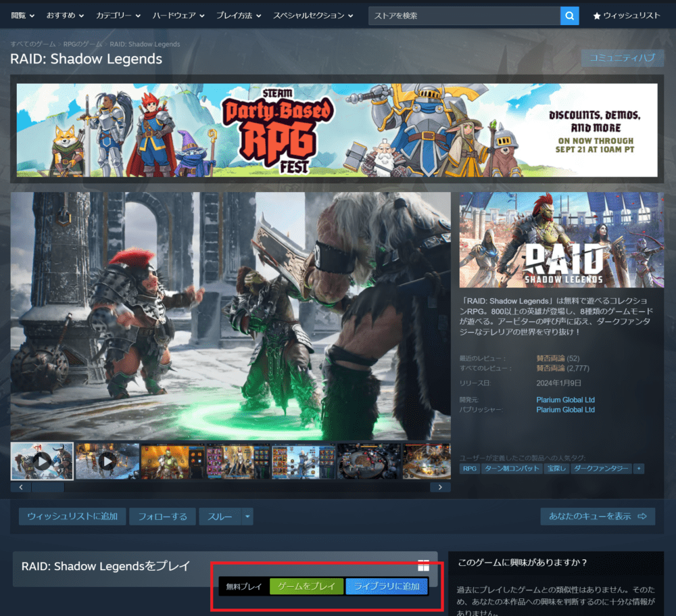Select the sixth screenshot thumbnail
The height and width of the screenshot is (616, 676).
coord(368,461)
